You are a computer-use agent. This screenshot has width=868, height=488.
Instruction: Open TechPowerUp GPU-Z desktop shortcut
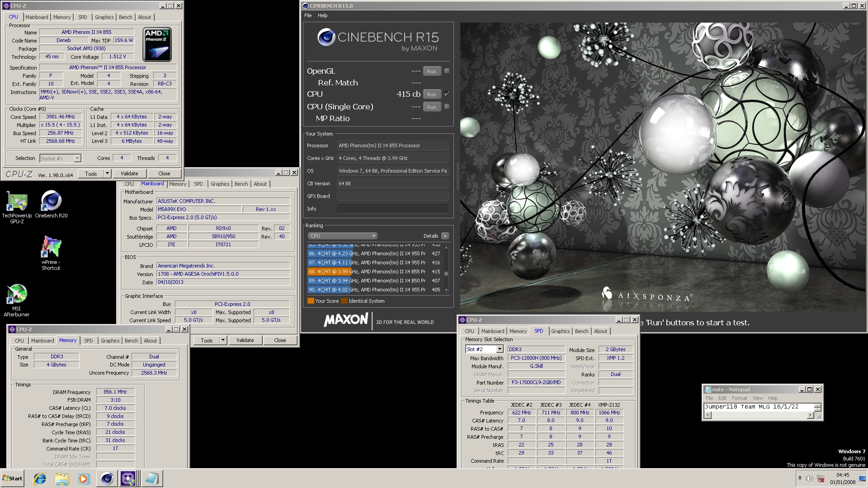pos(17,208)
